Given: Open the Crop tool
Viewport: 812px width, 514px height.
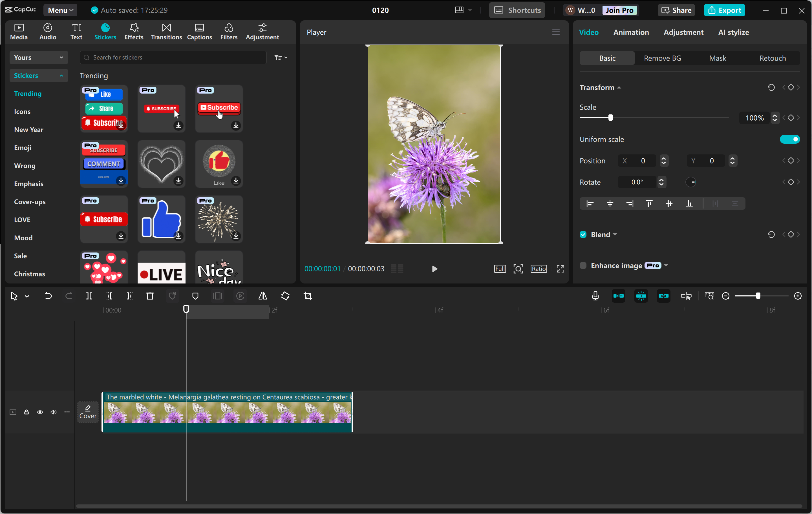Looking at the screenshot, I should 308,296.
